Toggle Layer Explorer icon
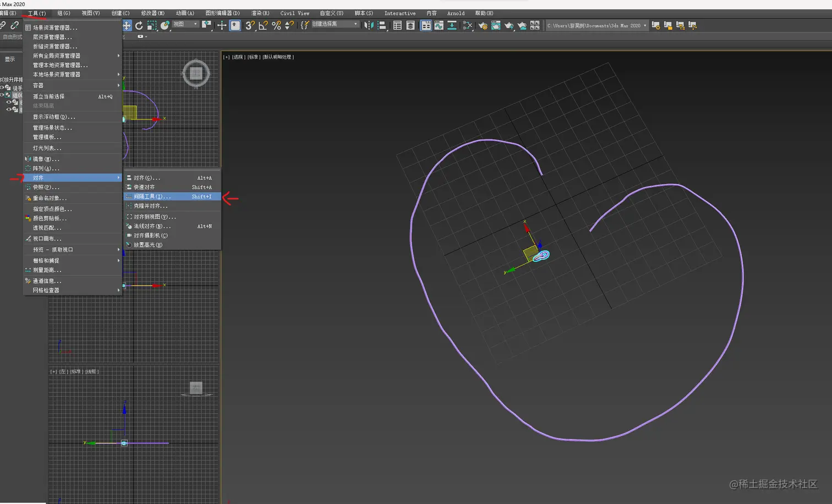The image size is (832, 504). pos(410,25)
